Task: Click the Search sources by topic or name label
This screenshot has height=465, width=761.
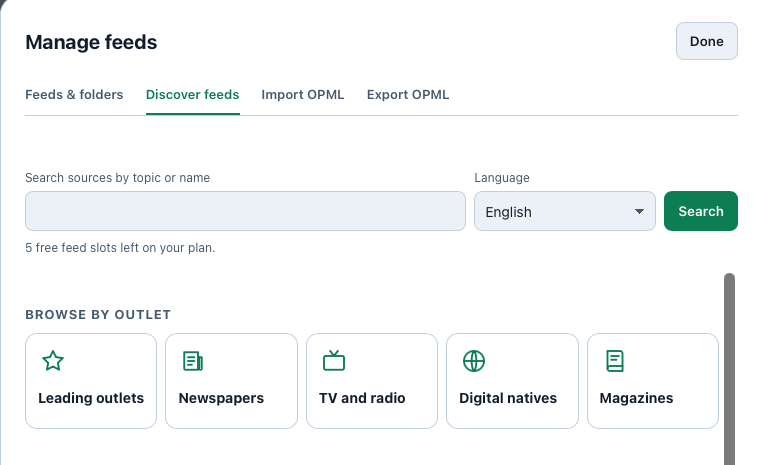Action: [117, 178]
